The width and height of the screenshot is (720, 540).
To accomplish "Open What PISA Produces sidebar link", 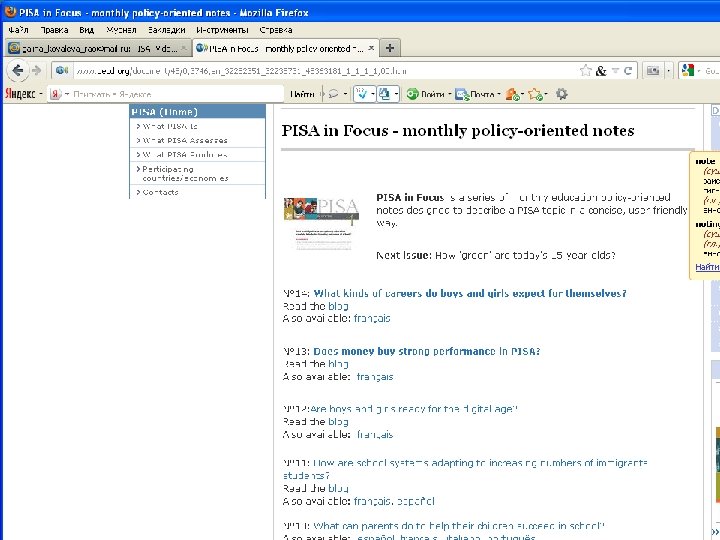I will coord(184,154).
